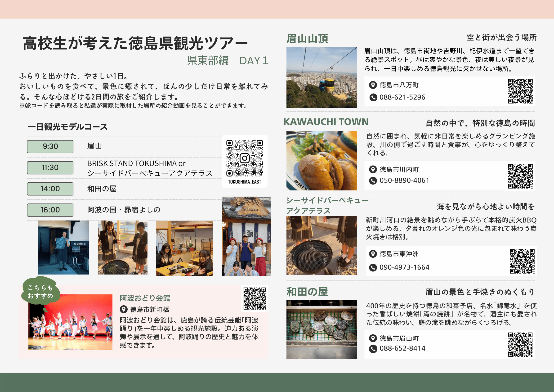Click the 滝の焼餅 grill photo
Viewport: 554px width, 392px height.
pos(322,329)
